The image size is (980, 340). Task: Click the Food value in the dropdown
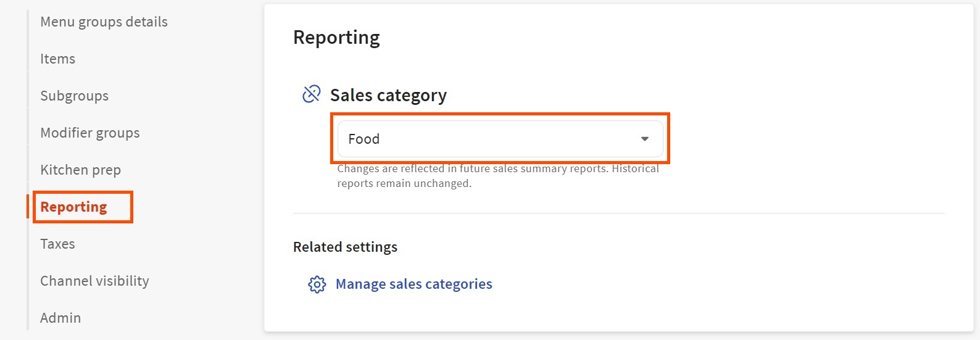point(364,139)
